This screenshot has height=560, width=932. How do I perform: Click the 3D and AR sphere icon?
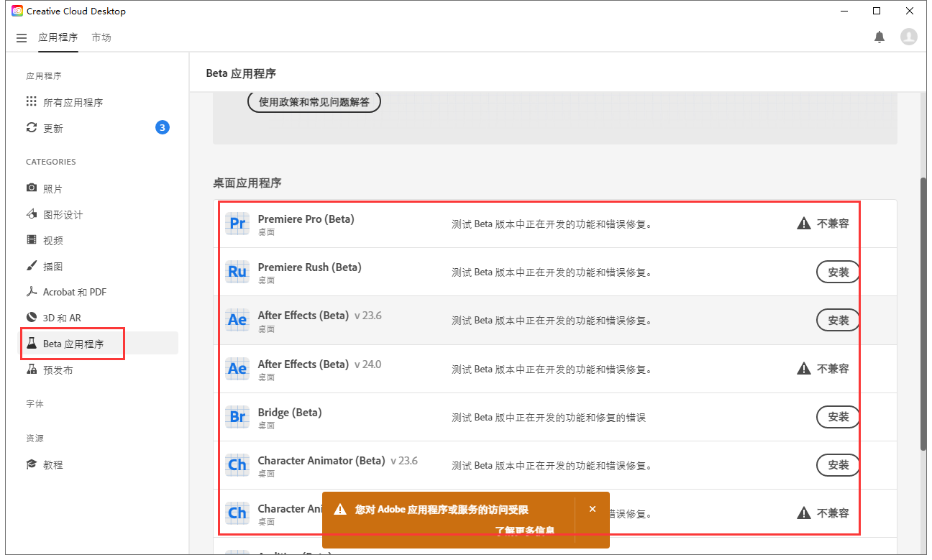click(x=32, y=317)
